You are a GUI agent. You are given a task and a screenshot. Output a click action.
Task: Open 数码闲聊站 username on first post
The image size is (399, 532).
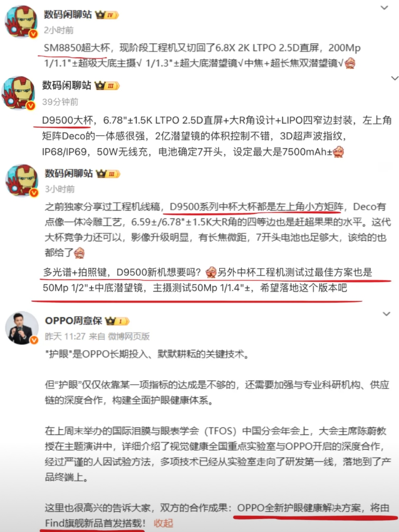click(x=67, y=15)
